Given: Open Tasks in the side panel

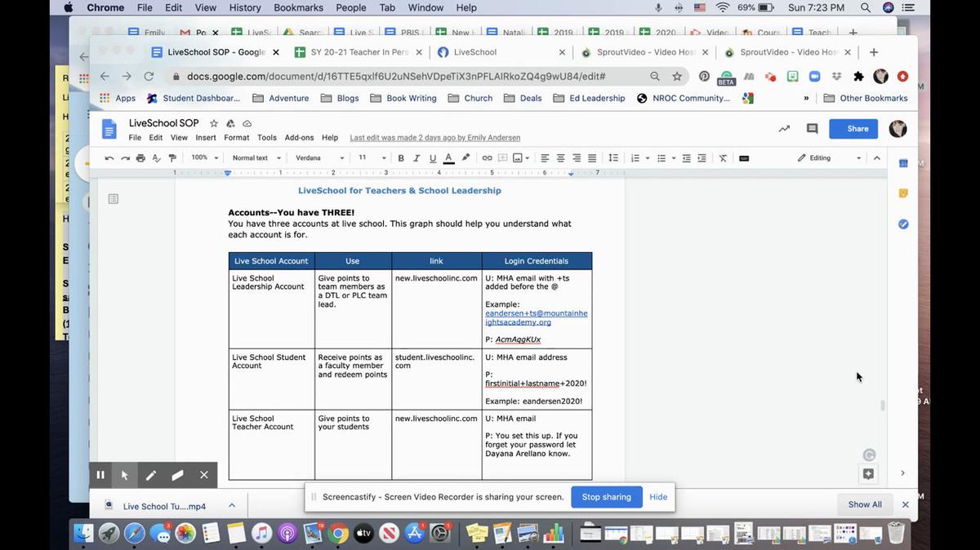Looking at the screenshot, I should coord(903,224).
